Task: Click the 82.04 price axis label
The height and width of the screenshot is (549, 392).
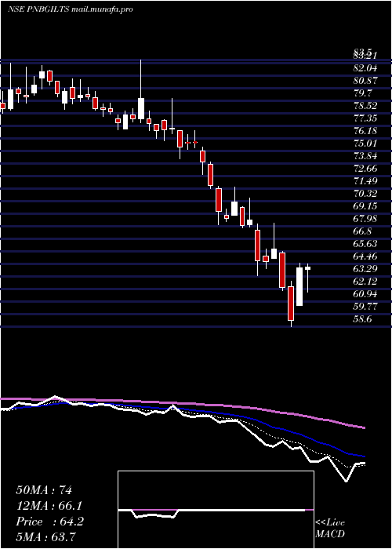Action: tap(365, 68)
